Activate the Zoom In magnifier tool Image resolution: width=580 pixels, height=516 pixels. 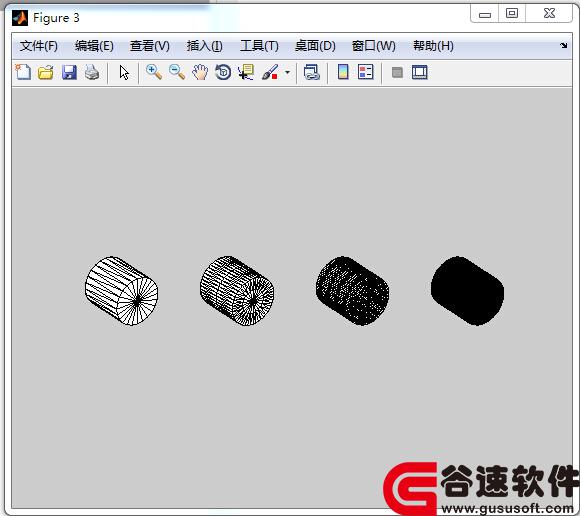pos(154,72)
